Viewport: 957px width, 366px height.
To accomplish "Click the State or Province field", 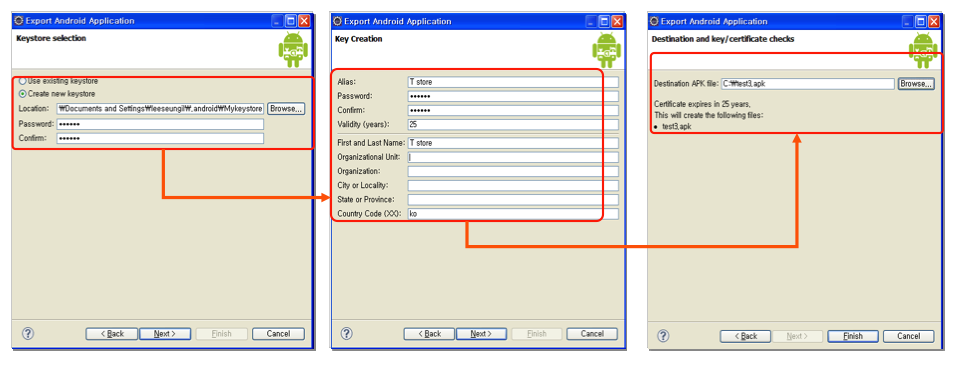I will [x=513, y=199].
